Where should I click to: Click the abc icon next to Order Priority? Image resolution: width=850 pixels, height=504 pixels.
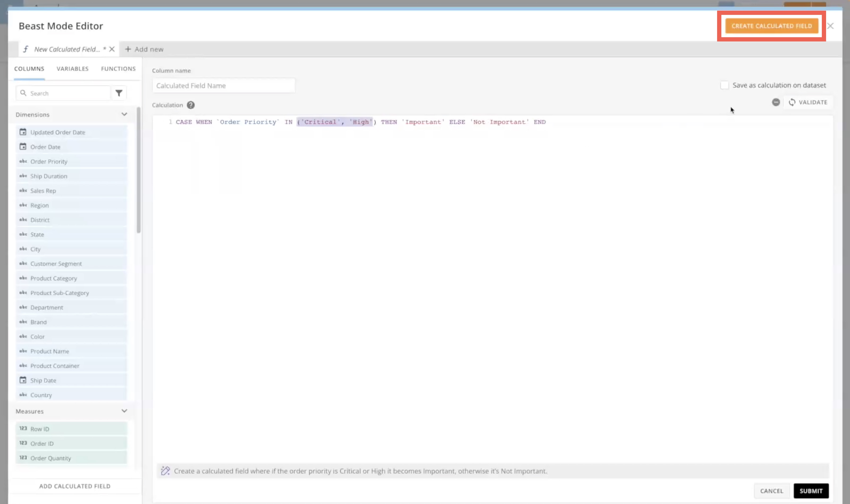23,161
